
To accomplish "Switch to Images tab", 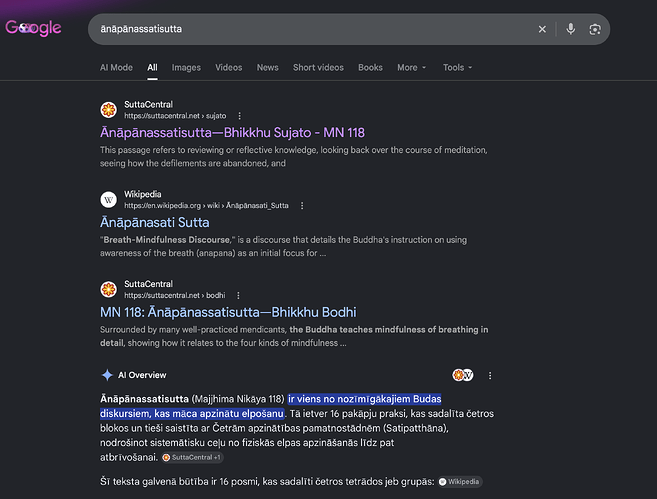I will pyautogui.click(x=186, y=67).
